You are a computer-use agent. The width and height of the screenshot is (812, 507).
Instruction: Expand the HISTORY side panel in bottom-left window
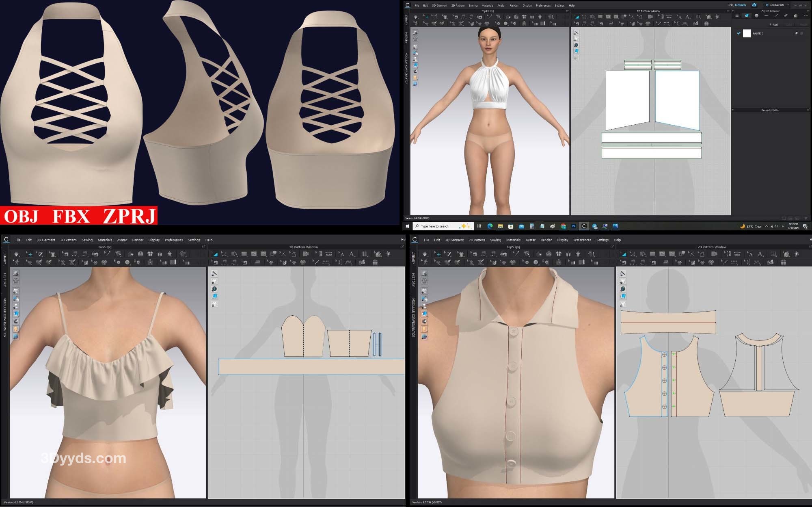coord(5,280)
